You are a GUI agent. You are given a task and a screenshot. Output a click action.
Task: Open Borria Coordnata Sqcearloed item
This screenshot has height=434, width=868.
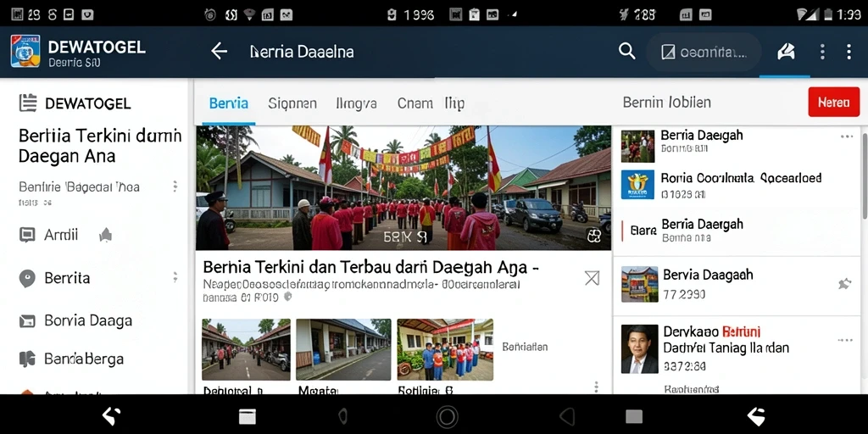point(737,186)
